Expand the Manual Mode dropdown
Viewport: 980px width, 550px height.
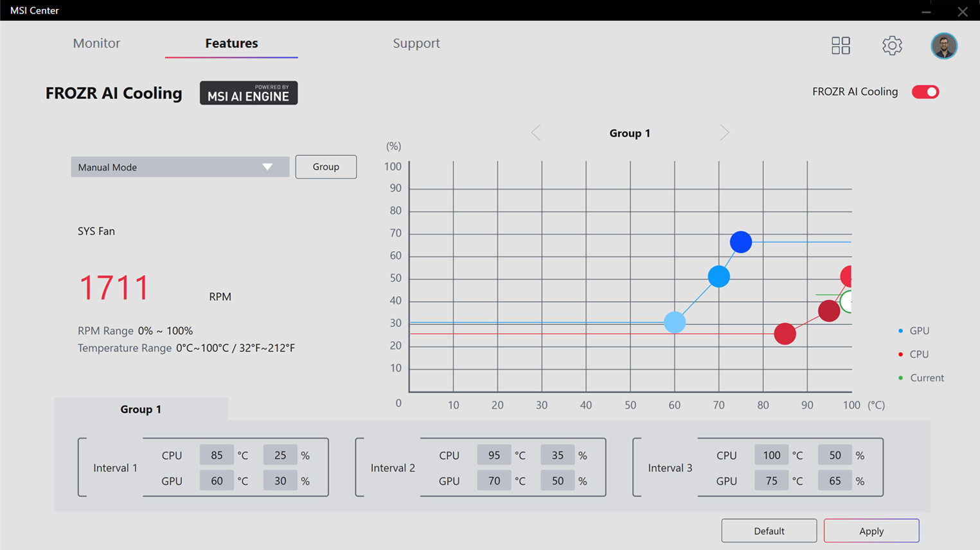click(180, 167)
